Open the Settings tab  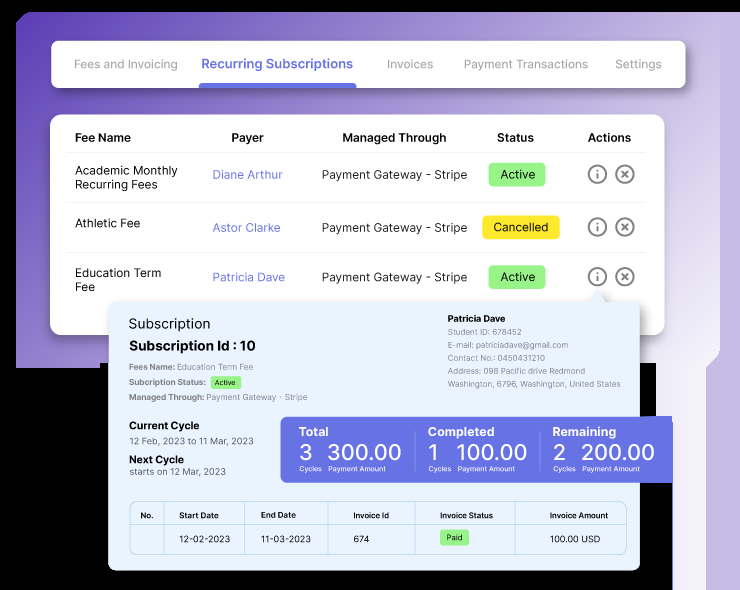(638, 64)
